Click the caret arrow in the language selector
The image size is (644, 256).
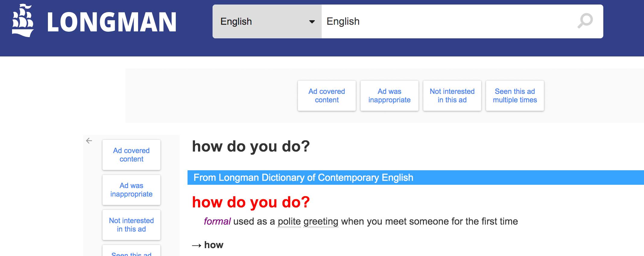click(x=312, y=22)
